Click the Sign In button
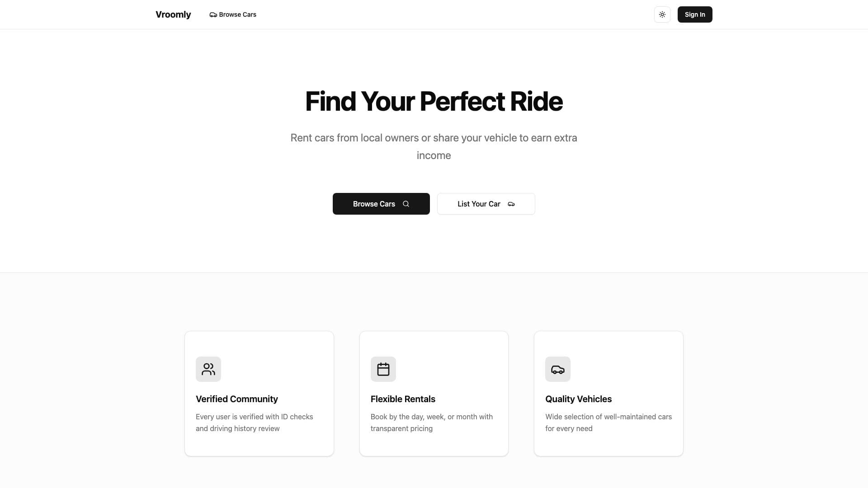Image resolution: width=868 pixels, height=488 pixels. 694,14
